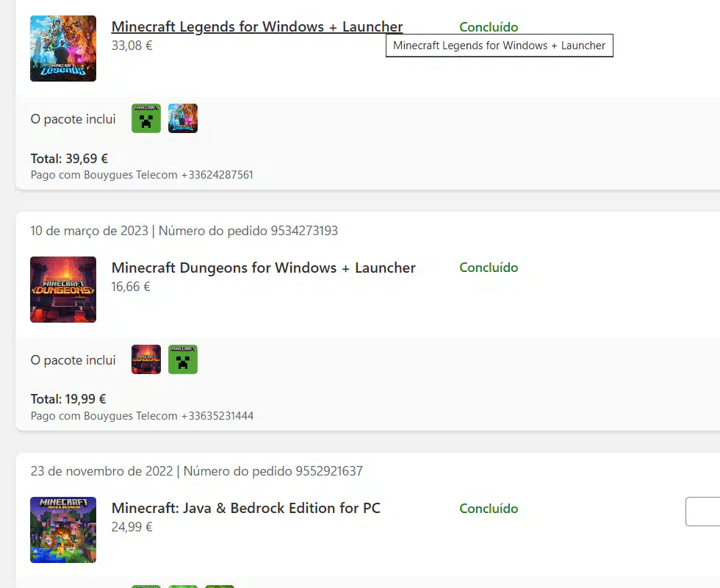Screen dimensions: 720x588
Task: Open the Minecraft Legends for Windows + Launcher link
Action: pos(257,26)
